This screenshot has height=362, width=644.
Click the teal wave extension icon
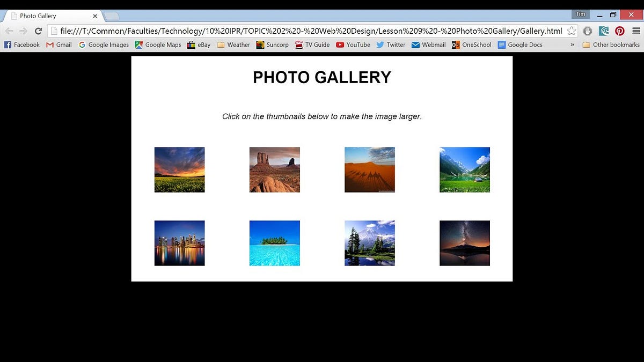[604, 31]
